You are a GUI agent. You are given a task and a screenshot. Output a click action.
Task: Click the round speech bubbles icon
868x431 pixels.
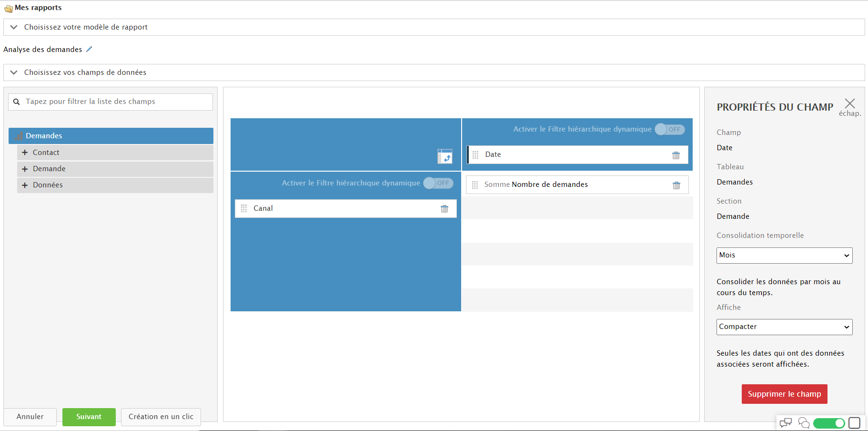coord(804,423)
